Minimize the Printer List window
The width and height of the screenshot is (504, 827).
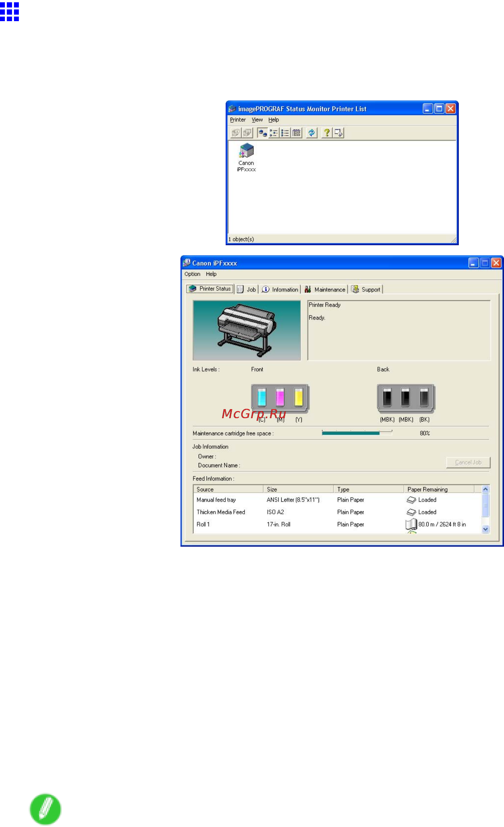tap(428, 109)
